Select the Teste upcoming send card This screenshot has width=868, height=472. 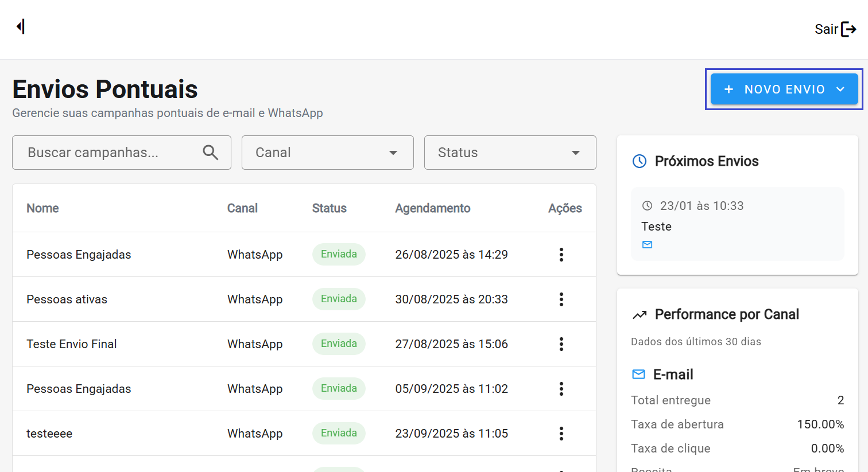pos(737,224)
